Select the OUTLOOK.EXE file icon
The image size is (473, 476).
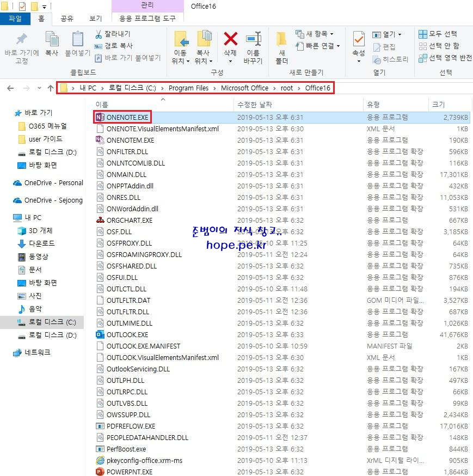coord(100,334)
